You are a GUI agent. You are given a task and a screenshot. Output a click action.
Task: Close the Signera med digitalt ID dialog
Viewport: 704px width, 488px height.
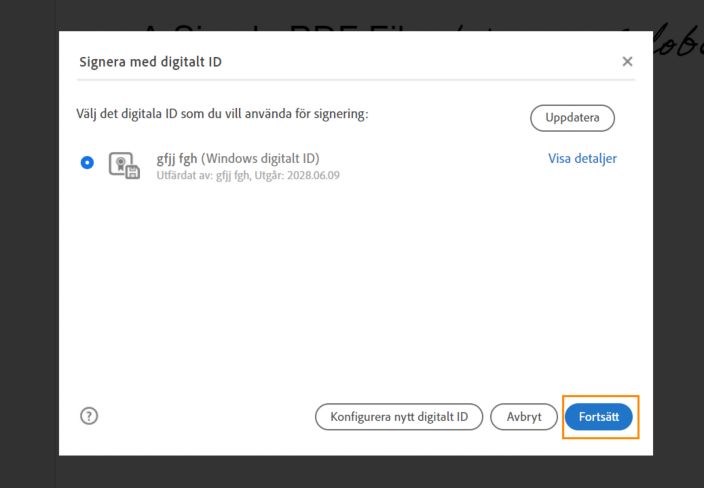coord(627,62)
